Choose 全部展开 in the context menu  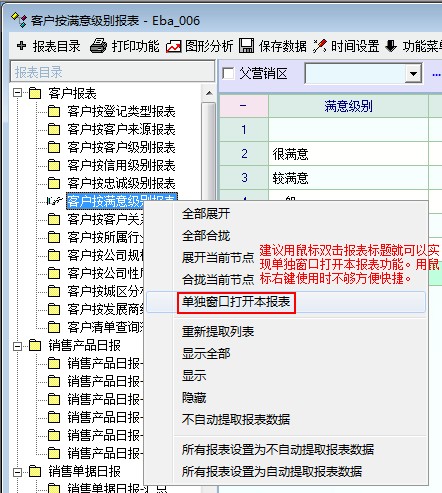(x=206, y=214)
